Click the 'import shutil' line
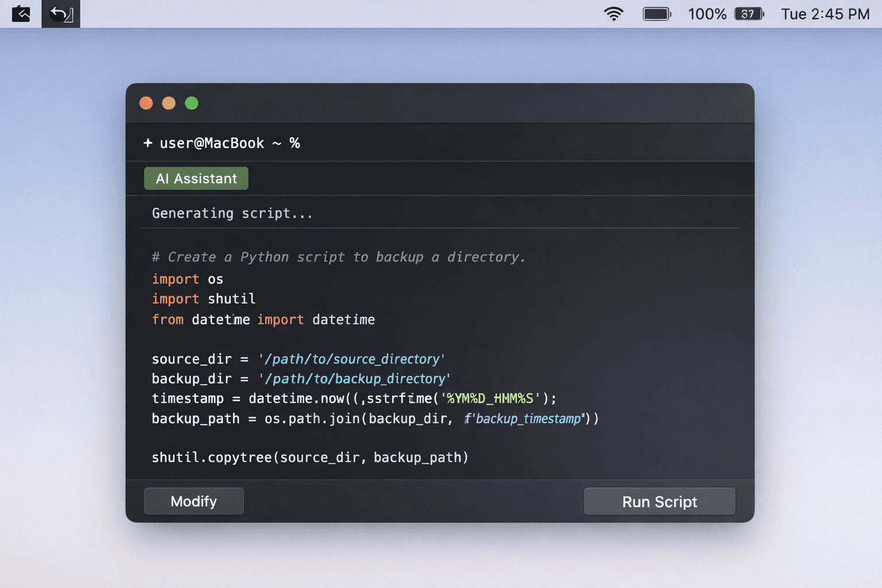The image size is (882, 588). pyautogui.click(x=203, y=299)
